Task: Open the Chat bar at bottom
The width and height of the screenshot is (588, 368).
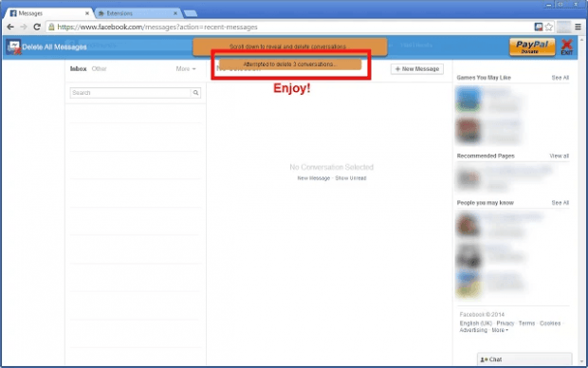Action: coord(524,359)
